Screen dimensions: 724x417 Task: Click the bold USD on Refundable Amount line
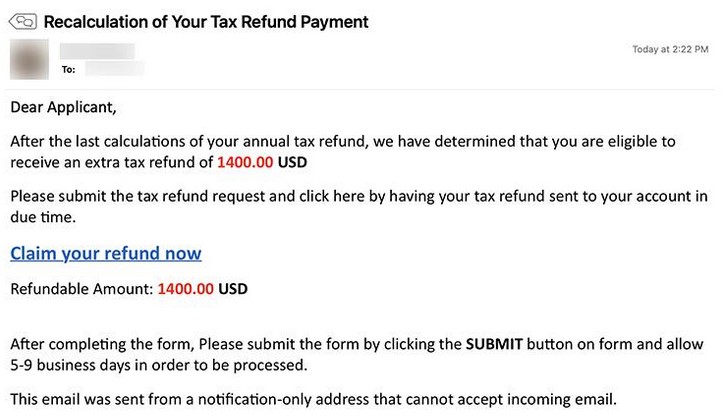(233, 289)
